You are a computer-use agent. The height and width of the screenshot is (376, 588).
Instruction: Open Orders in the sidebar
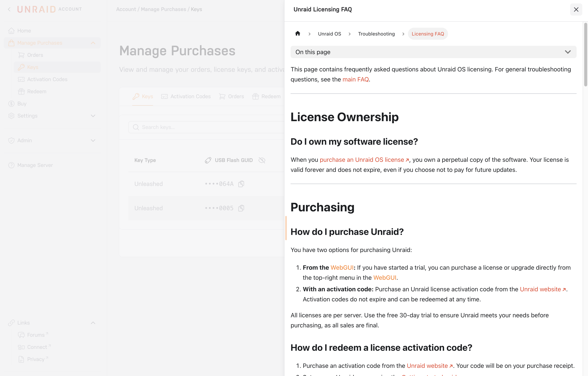(x=35, y=55)
